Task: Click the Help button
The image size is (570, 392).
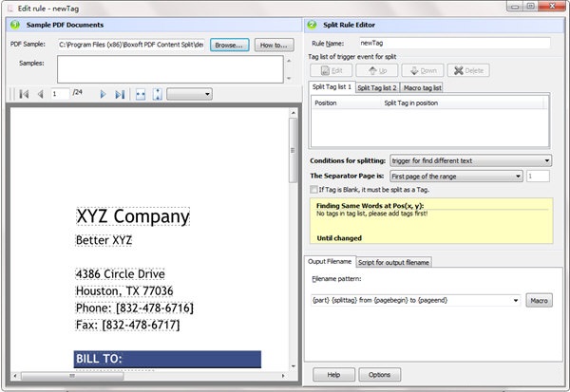Action: click(333, 375)
